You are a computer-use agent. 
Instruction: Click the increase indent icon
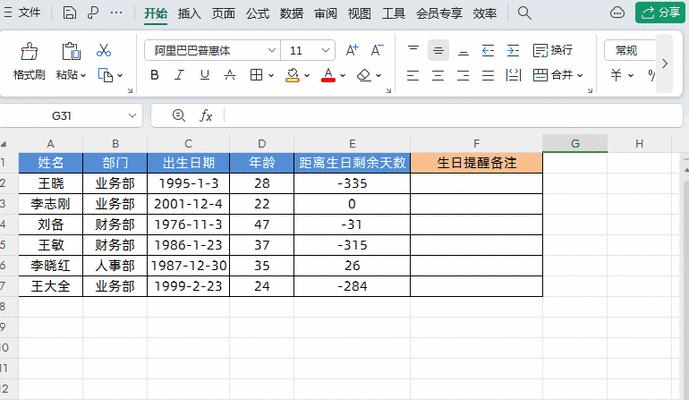(x=513, y=50)
